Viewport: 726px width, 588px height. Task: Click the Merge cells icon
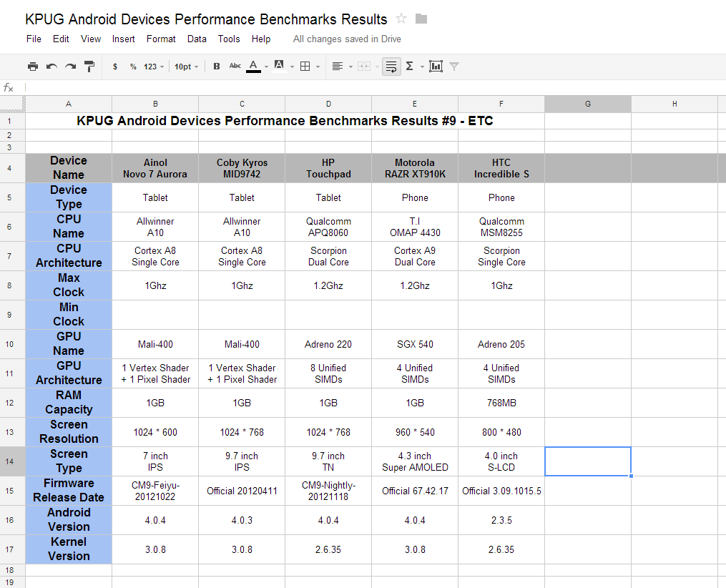tap(364, 67)
